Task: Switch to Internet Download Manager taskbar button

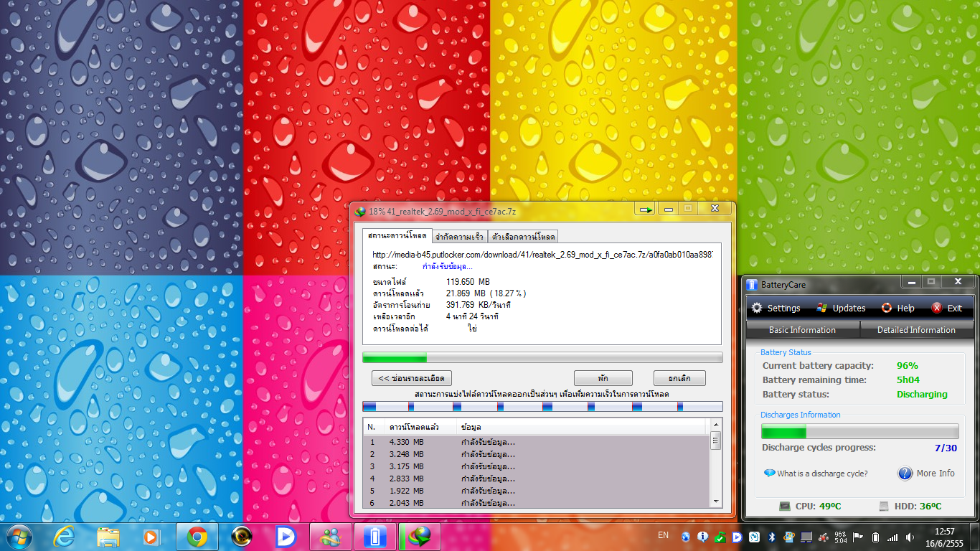Action: point(420,537)
